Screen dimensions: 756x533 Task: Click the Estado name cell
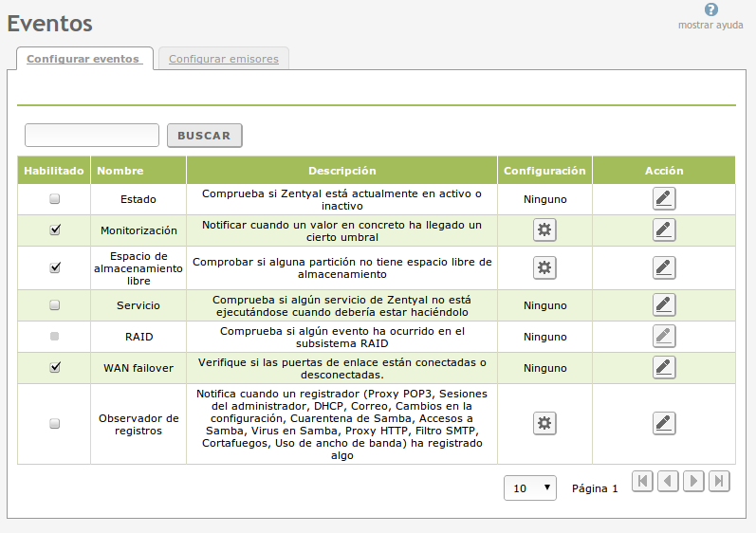pos(138,199)
